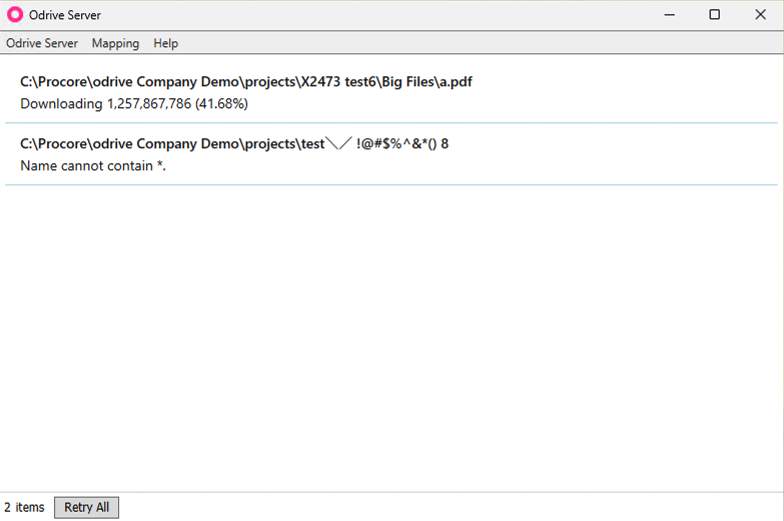Open the Help menu
Screen dimensions: 784x521
coord(166,43)
